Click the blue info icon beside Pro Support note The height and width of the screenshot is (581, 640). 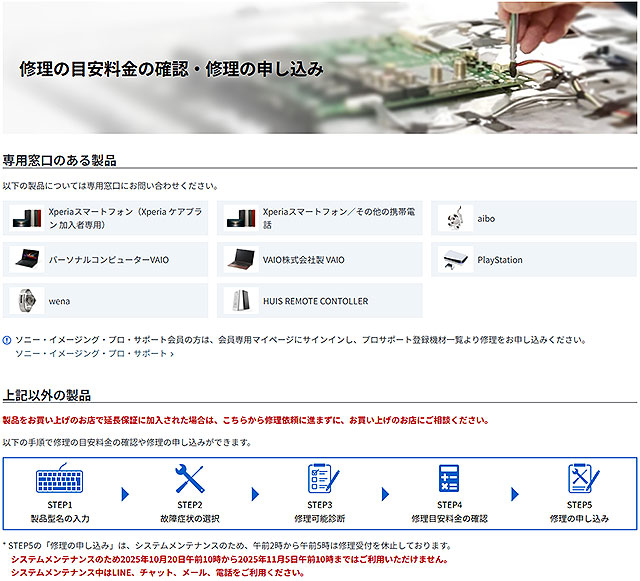[7, 340]
